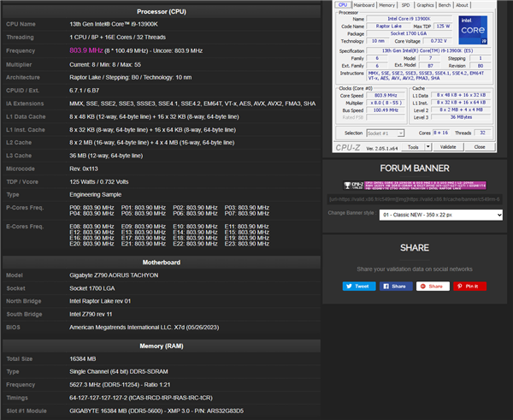
Task: Open the Graphics tab in CPU-Z
Action: [x=425, y=5]
